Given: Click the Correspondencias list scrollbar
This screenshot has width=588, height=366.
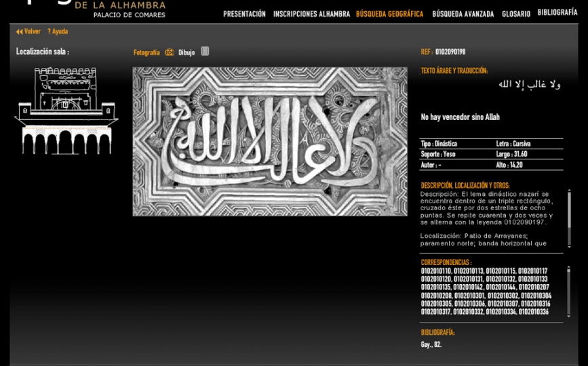Looking at the screenshot, I should (x=569, y=292).
